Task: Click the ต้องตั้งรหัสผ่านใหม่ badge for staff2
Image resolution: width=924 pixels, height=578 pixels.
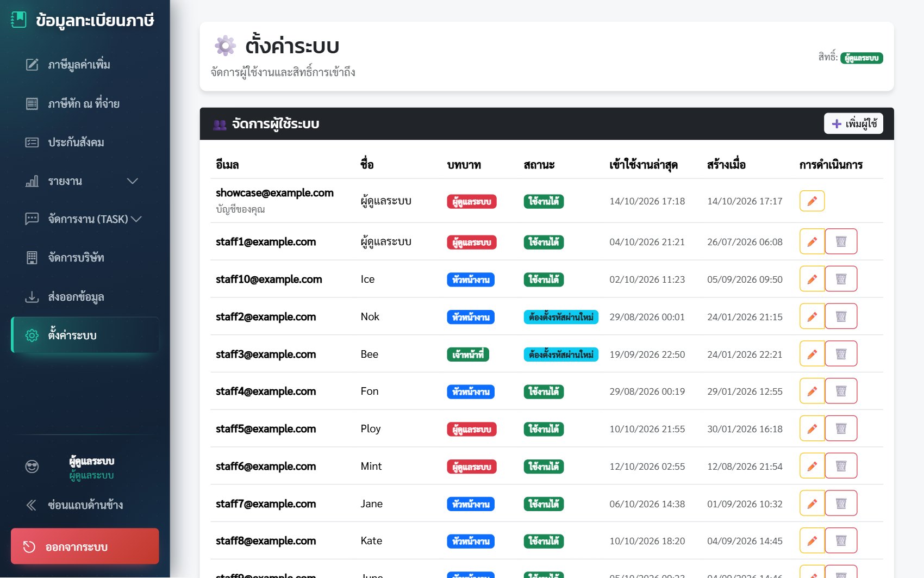Action: 561,317
